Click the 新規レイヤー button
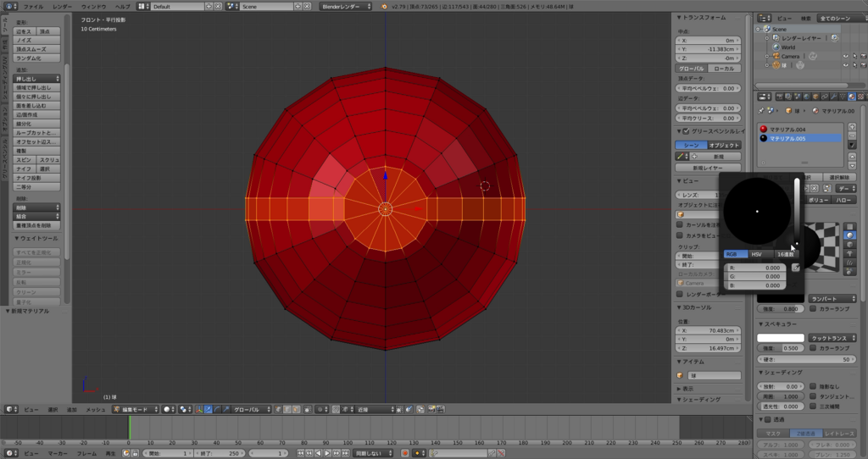 pos(709,168)
